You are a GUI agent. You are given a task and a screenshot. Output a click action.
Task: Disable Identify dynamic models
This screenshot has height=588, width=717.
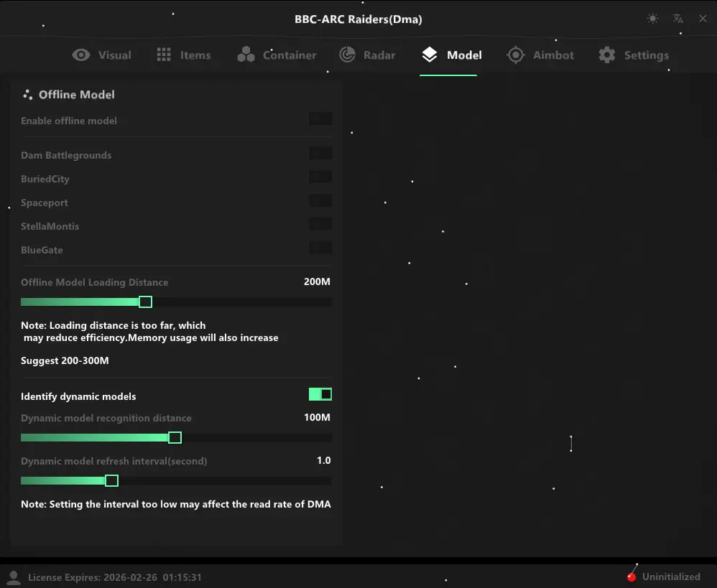pos(320,394)
